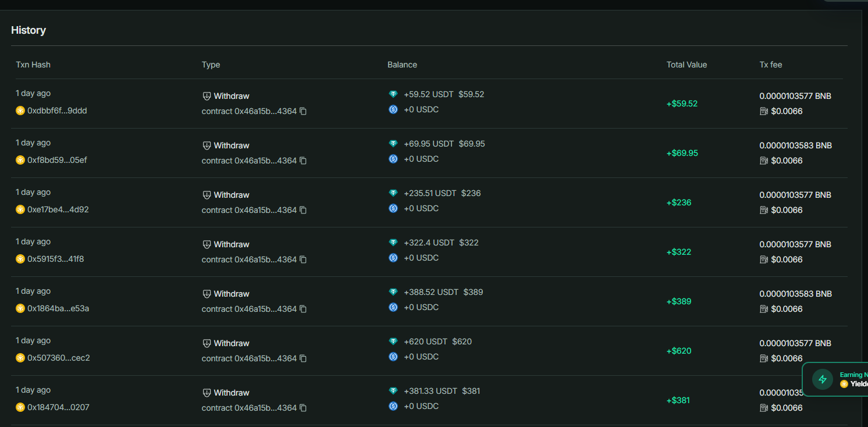Click the 0.0000103583 BNB fee in the +$69.95 row
The image size is (868, 427).
click(x=796, y=145)
